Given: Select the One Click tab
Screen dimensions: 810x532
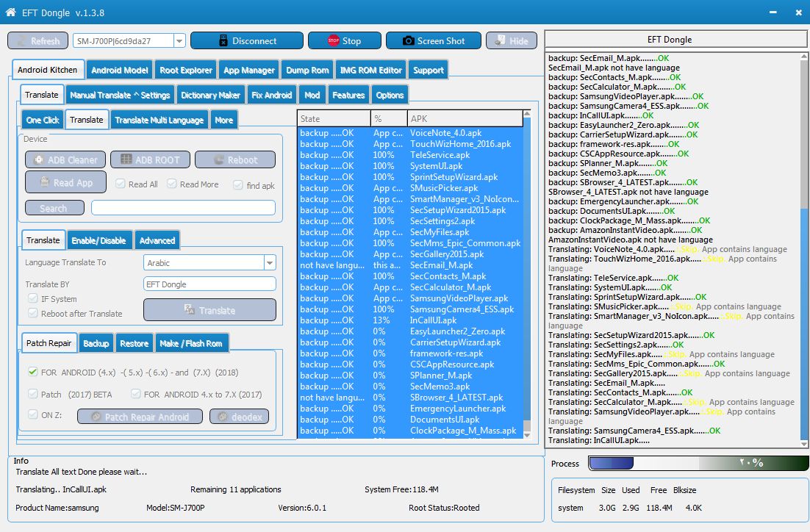Looking at the screenshot, I should (43, 120).
